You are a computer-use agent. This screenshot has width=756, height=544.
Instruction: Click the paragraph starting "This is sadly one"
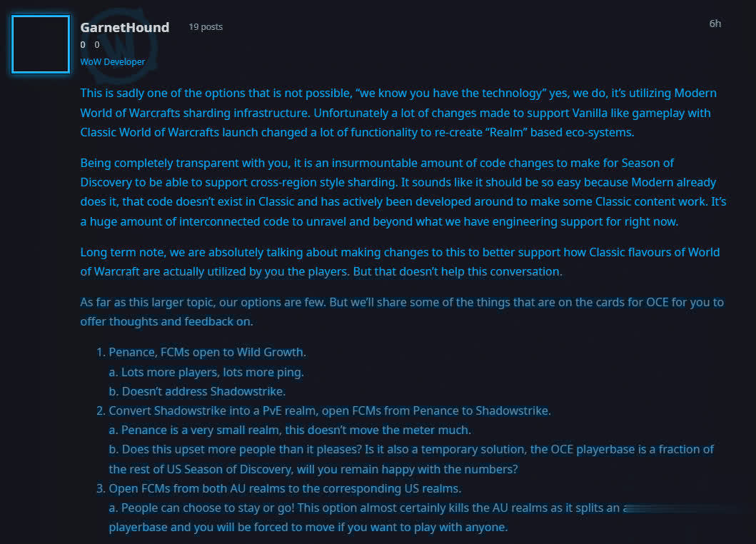click(x=398, y=113)
